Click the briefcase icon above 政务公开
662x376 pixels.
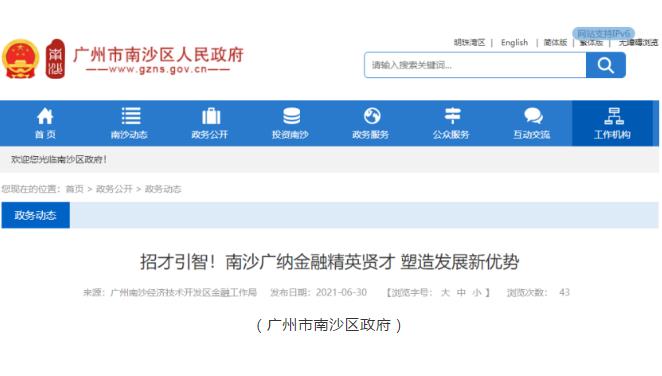coord(211,116)
